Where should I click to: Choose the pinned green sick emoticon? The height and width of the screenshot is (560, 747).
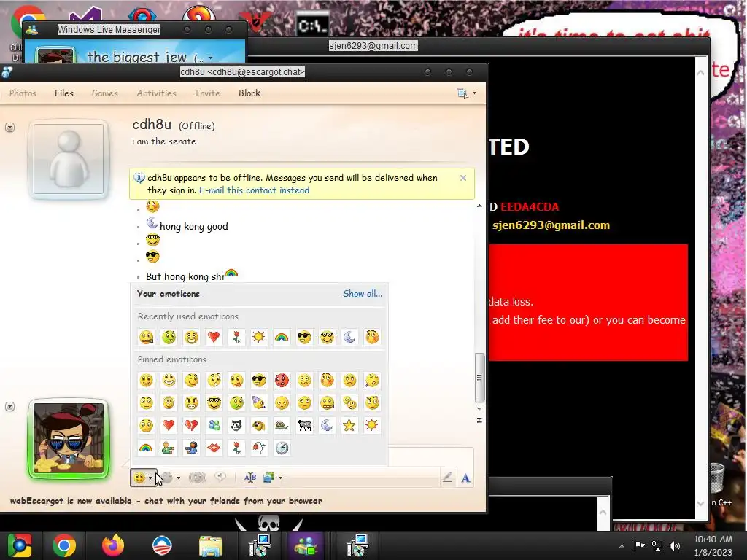click(236, 402)
